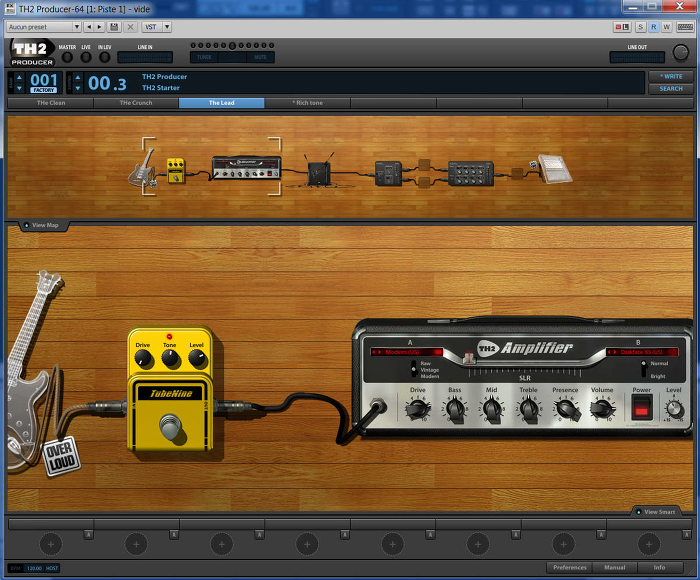
Task: Click the save preset floppy disk icon
Action: 114,27
